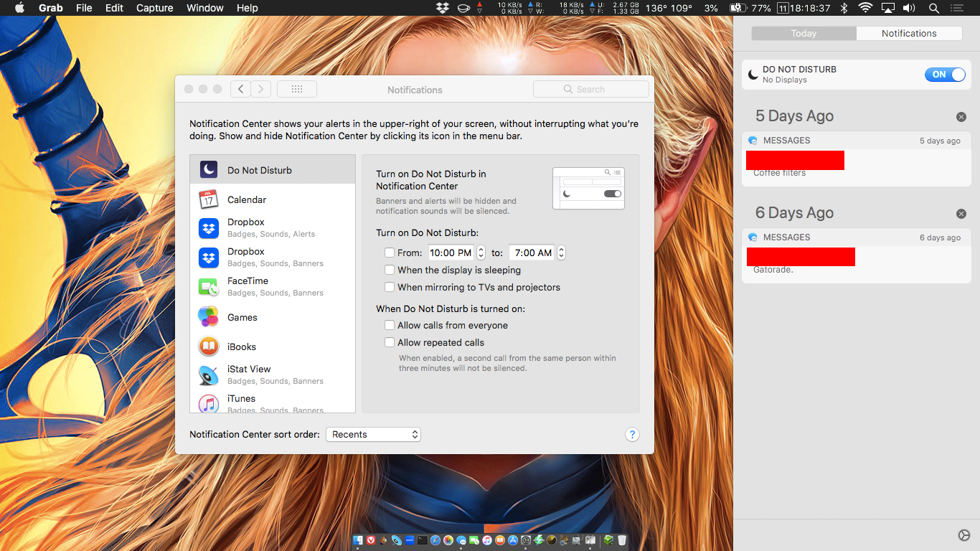Screen dimensions: 980x551
Task: Go forward in System Preferences
Action: [261, 89]
